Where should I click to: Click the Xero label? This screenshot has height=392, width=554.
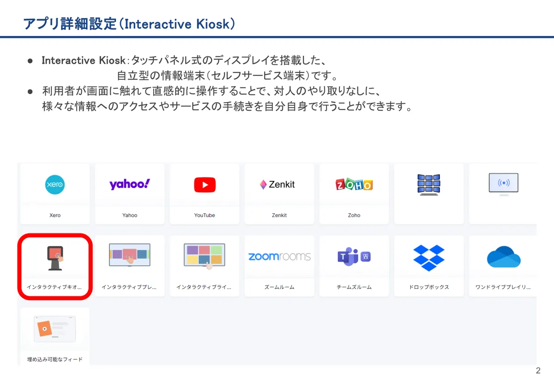55,215
